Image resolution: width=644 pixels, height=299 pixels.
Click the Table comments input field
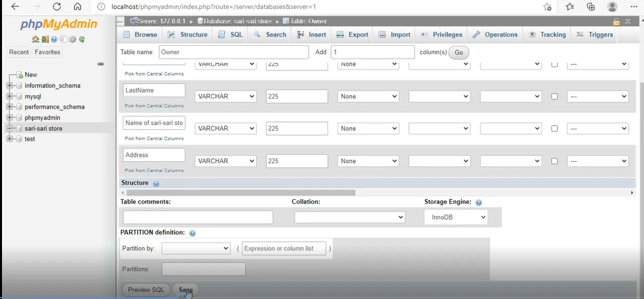(x=198, y=217)
